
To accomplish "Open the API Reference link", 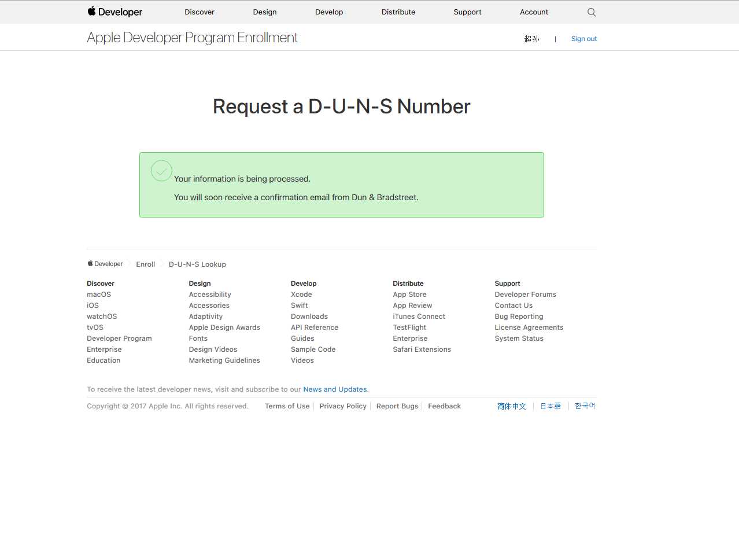I will [315, 327].
